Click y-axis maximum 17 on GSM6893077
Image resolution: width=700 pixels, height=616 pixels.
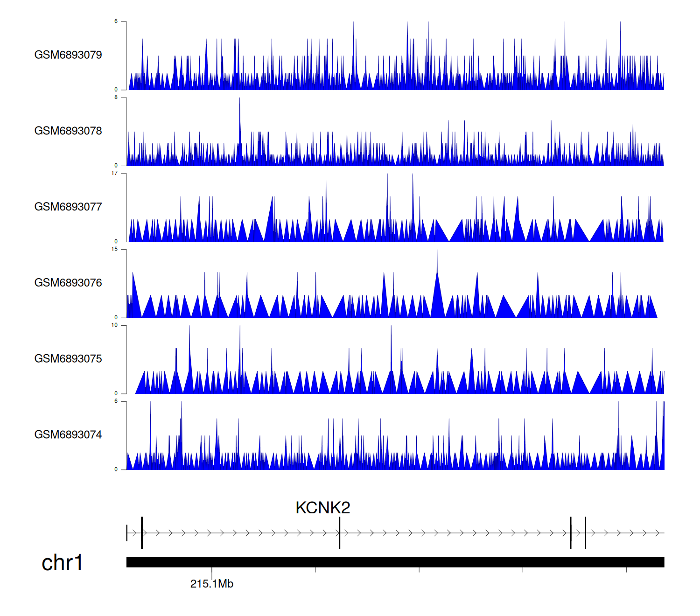click(114, 174)
